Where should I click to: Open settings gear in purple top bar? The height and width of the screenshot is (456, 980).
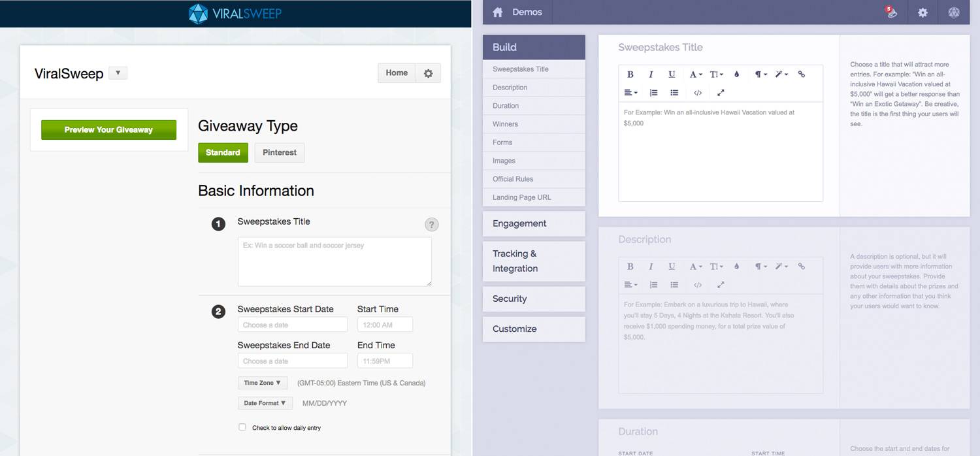coord(923,12)
